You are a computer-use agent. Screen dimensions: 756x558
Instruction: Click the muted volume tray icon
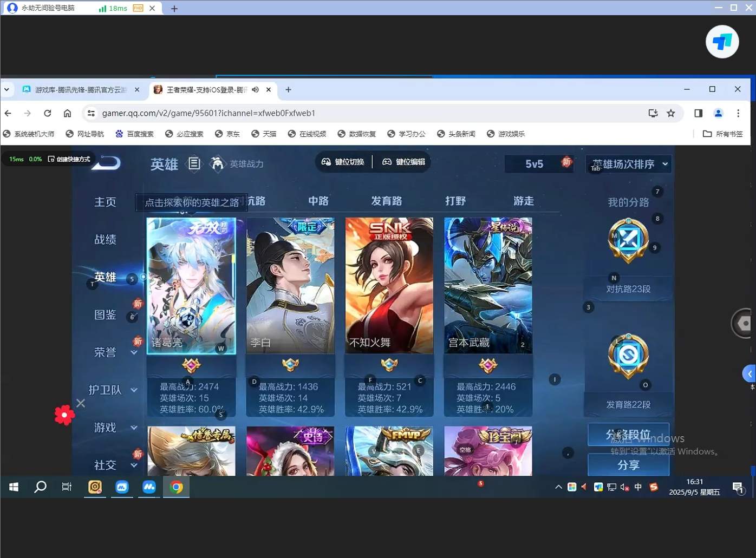click(x=624, y=487)
